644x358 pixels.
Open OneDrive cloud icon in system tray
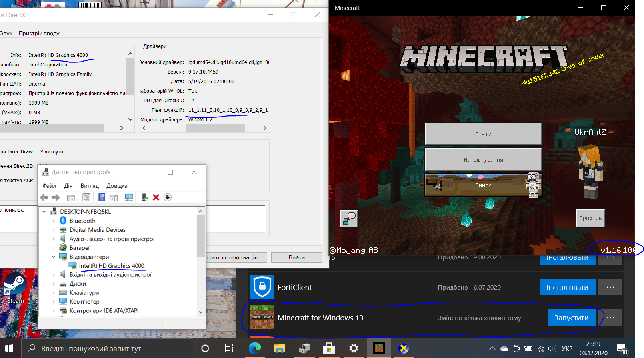(504, 348)
